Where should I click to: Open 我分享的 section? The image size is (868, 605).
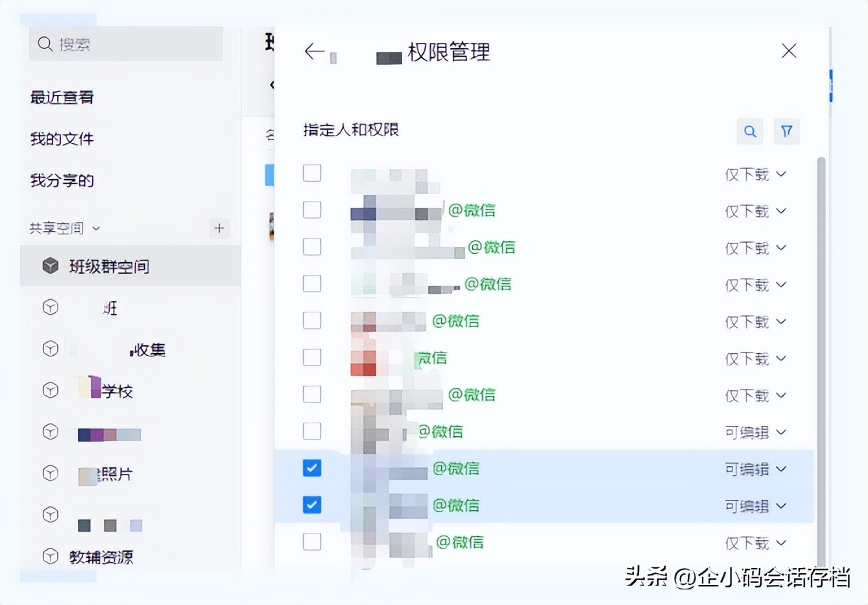[61, 180]
